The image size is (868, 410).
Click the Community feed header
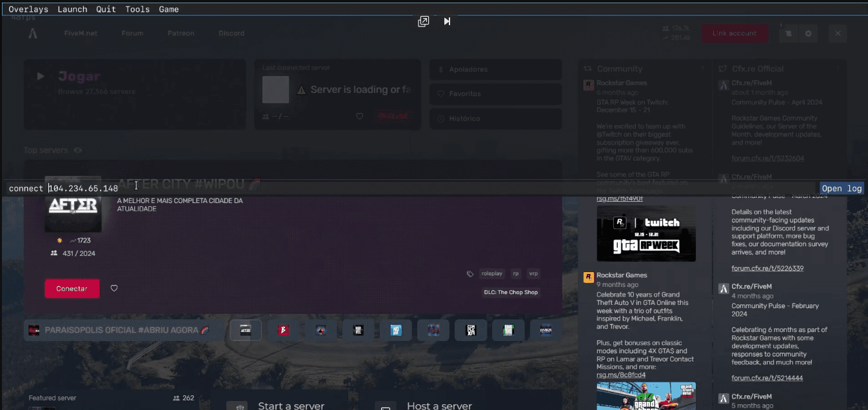coord(620,69)
